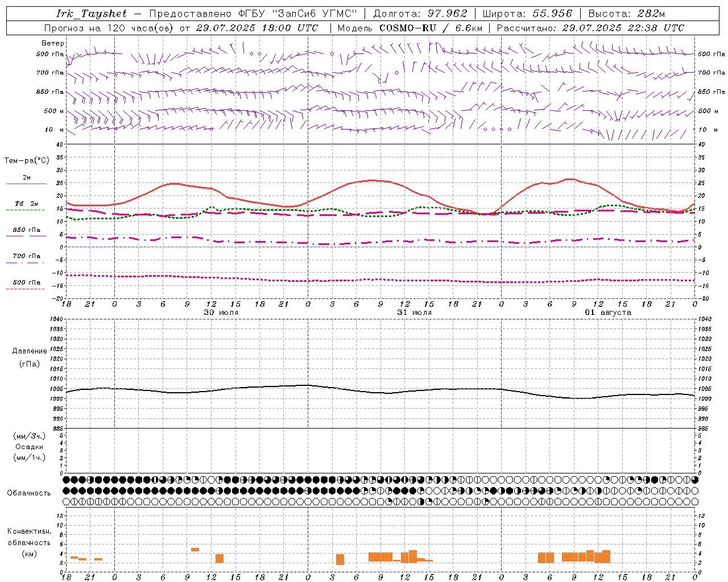This screenshot has height=582, width=728.
Task: Click the (мм/1ч.) precipitation unit label
Action: click(x=30, y=458)
